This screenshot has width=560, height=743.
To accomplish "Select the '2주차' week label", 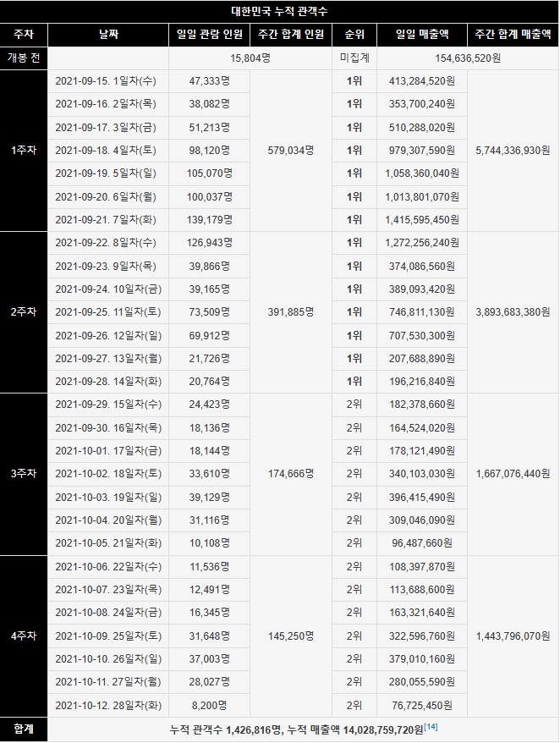I will click(24, 311).
